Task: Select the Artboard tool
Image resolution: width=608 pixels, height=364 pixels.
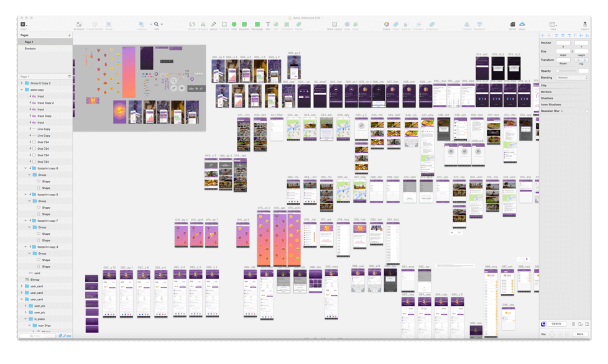Action: tap(79, 25)
